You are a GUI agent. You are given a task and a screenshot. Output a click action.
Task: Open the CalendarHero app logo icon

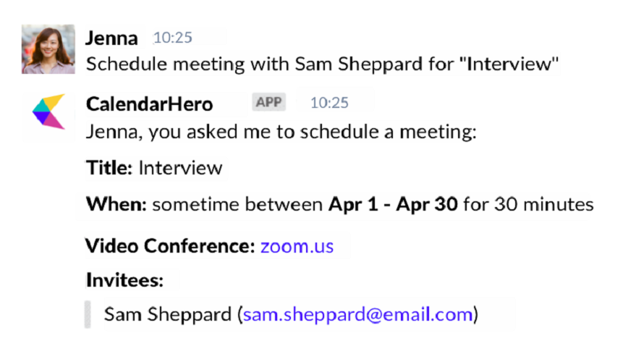[x=48, y=111]
